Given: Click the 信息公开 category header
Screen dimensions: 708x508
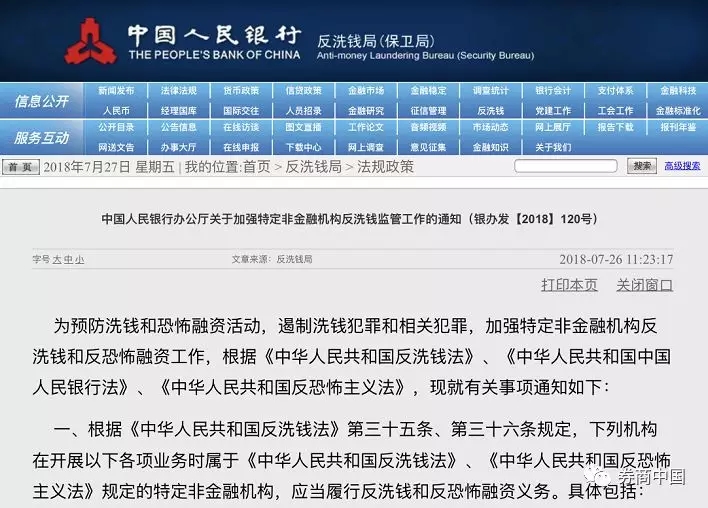Looking at the screenshot, I should coord(42,101).
